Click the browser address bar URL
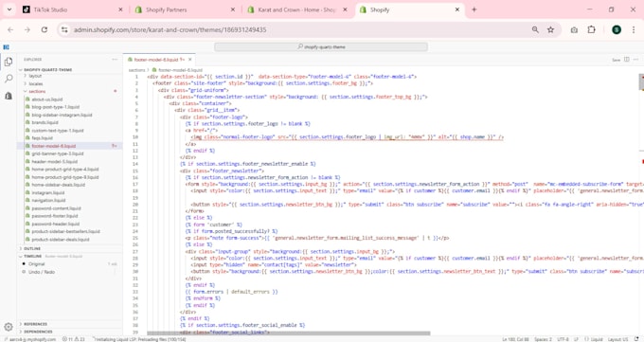Viewport: 644px width, 342px height. [x=170, y=29]
